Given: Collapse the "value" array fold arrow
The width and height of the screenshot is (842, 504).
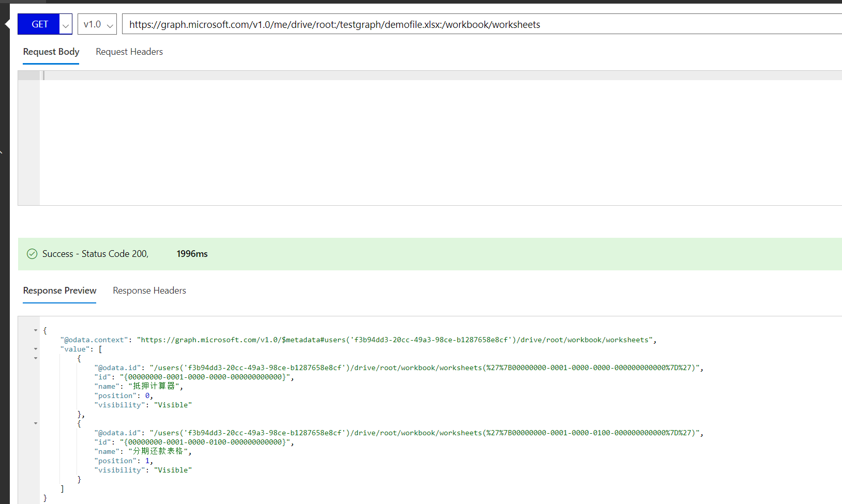Looking at the screenshot, I should [x=36, y=349].
